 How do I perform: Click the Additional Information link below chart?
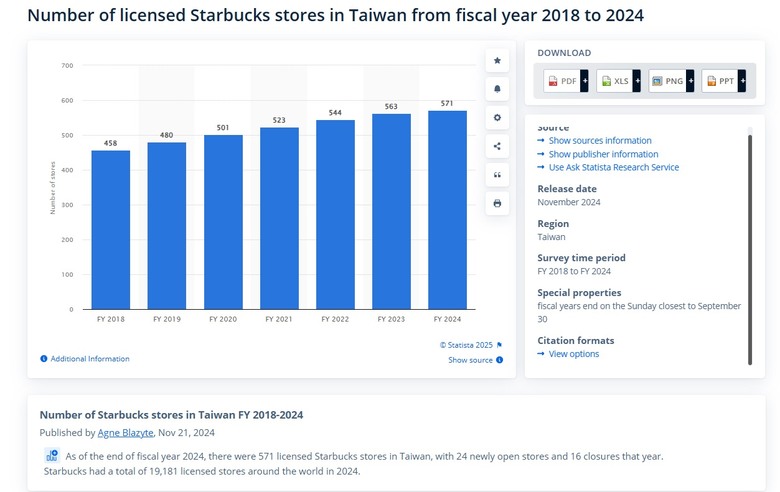coord(90,359)
